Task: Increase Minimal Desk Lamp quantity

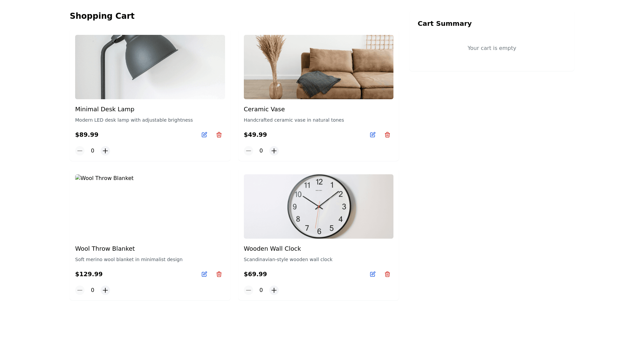Action: pos(105,151)
